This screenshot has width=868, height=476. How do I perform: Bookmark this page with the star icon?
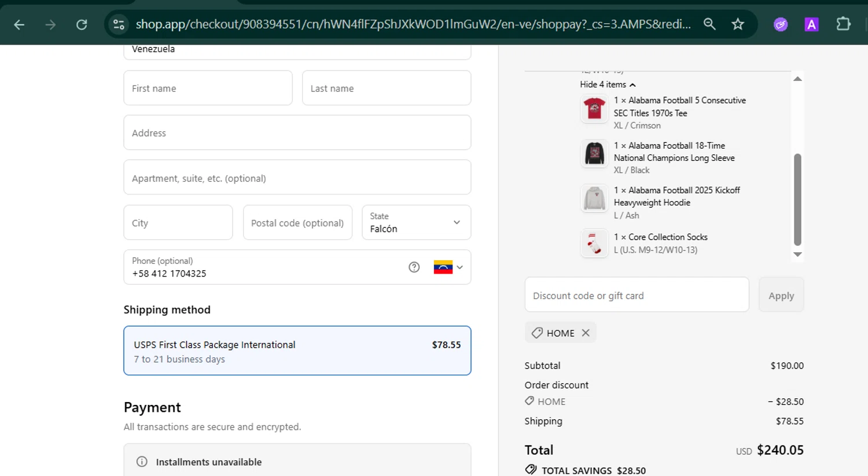(x=738, y=24)
